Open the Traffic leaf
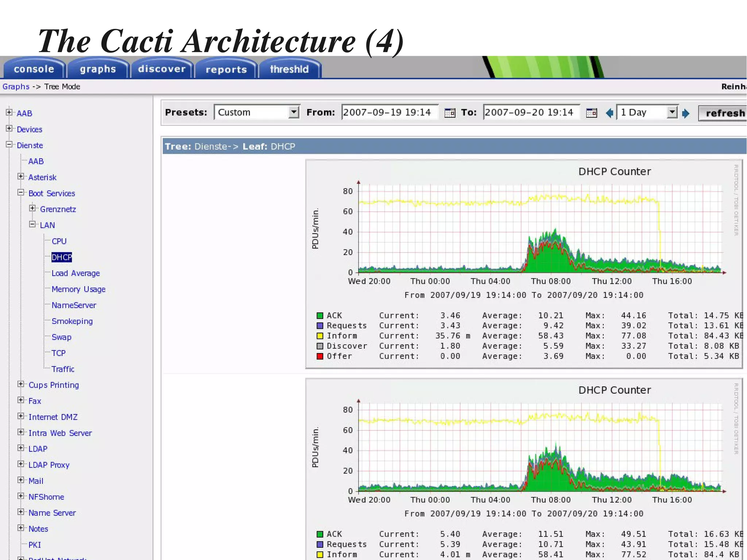Screen dimensions: 747x560 (63, 369)
